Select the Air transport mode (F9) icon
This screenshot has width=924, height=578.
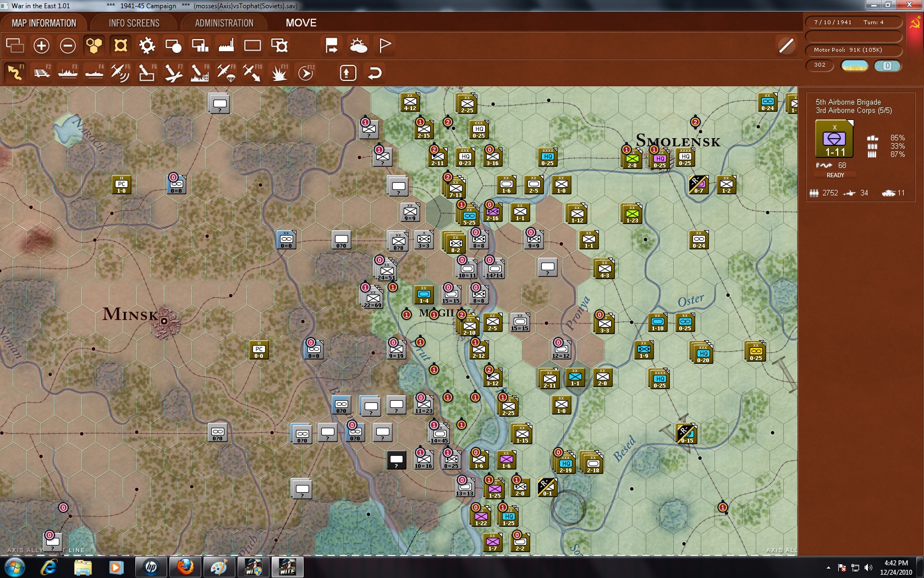[x=226, y=73]
